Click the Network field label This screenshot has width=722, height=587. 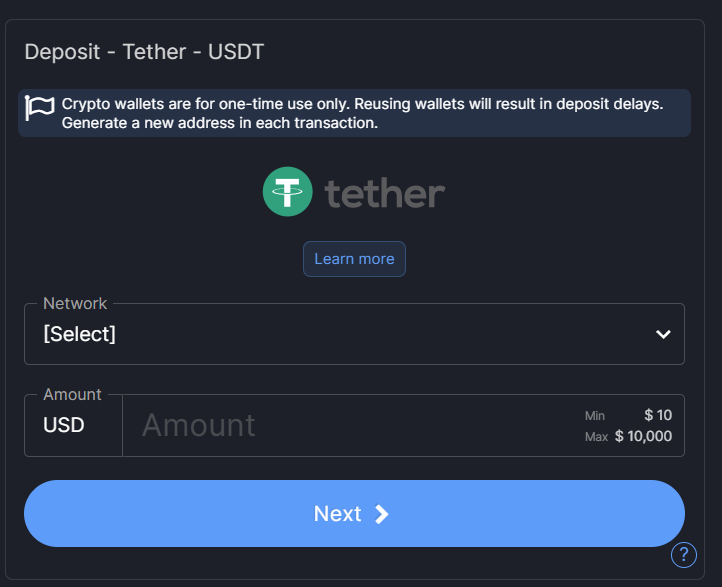tap(75, 303)
